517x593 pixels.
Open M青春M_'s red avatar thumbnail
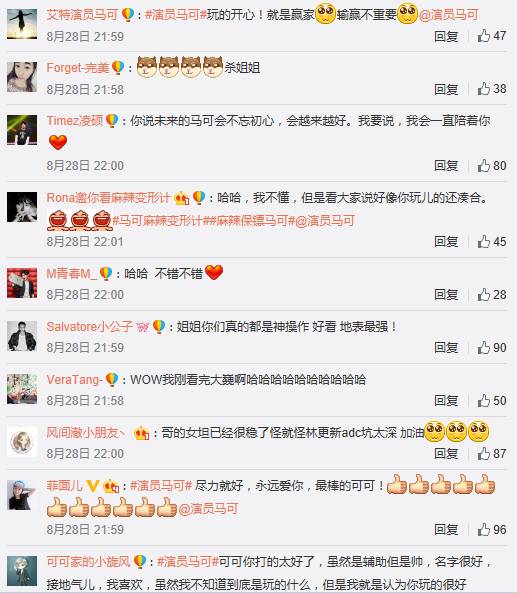pos(22,283)
